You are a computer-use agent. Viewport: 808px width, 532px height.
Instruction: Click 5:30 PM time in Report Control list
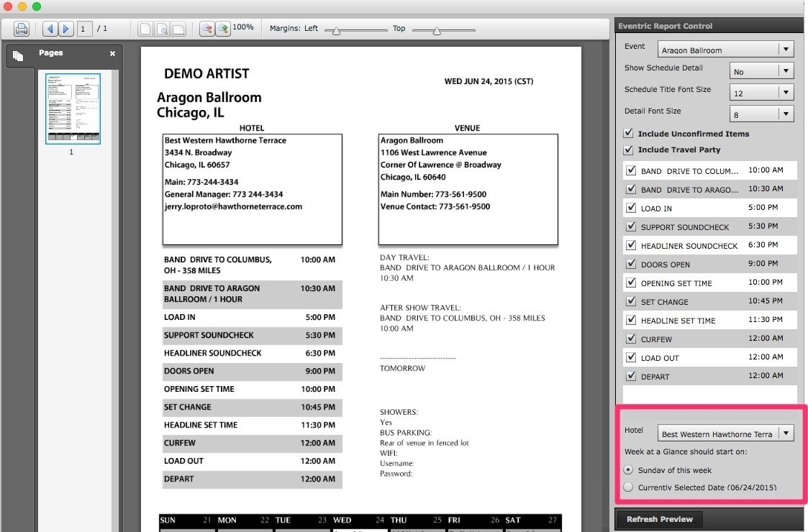[x=763, y=226]
